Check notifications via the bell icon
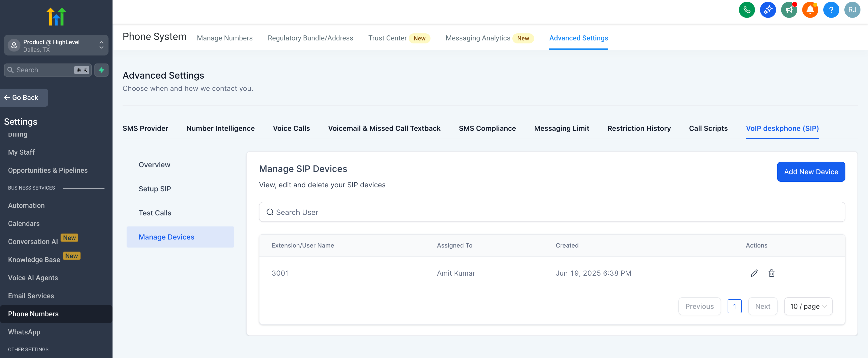868x358 pixels. [x=810, y=10]
